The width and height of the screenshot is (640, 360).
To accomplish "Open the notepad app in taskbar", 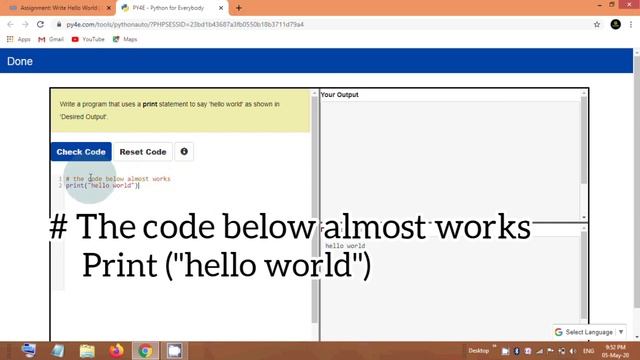I will 58,351.
